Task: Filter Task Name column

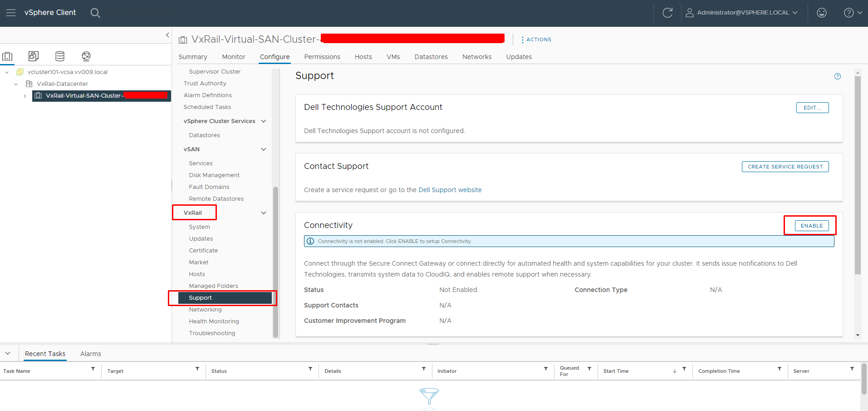Action: (x=93, y=369)
